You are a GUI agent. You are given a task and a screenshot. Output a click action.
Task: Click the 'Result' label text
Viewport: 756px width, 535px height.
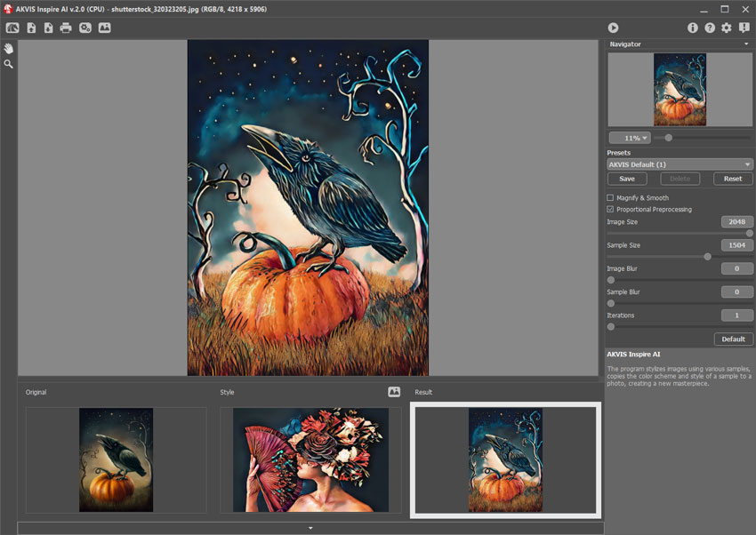point(423,393)
